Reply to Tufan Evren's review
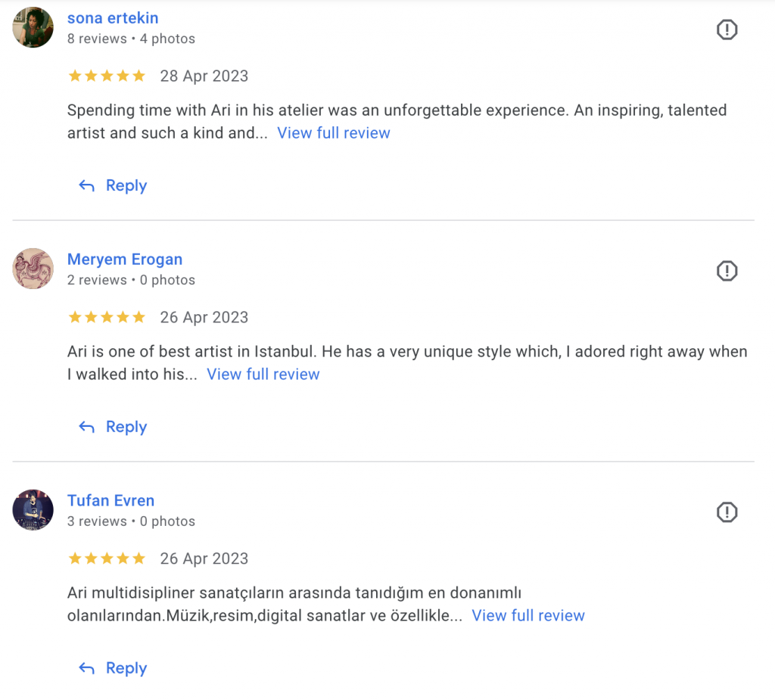The height and width of the screenshot is (700, 775). (126, 669)
